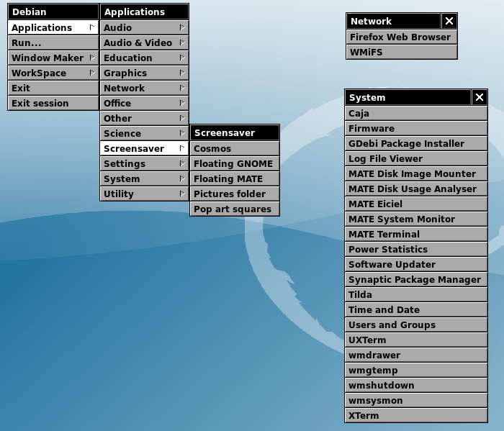Viewport: 504px width, 431px height.
Task: Close the Network torn-off menu
Action: tap(449, 21)
